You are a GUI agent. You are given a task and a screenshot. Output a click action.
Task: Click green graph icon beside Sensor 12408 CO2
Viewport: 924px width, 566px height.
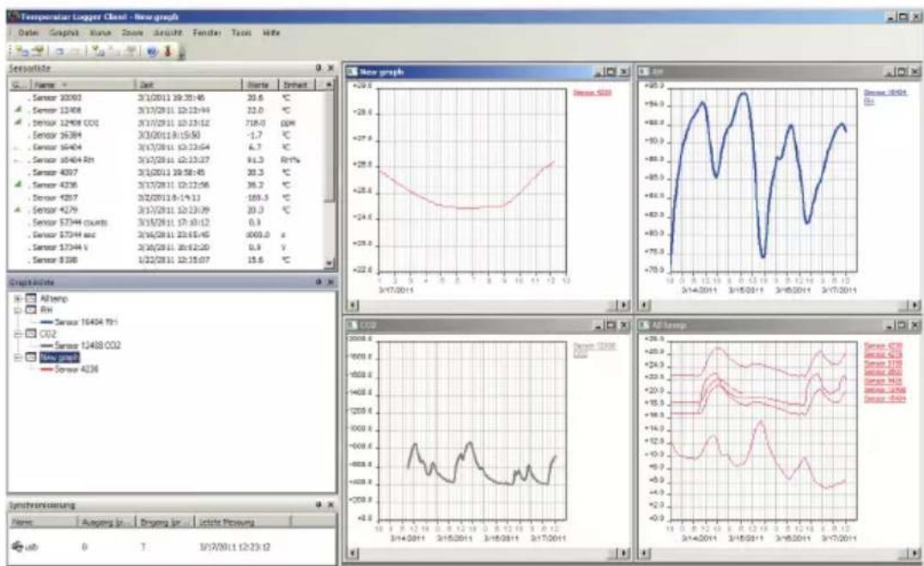coord(18,122)
